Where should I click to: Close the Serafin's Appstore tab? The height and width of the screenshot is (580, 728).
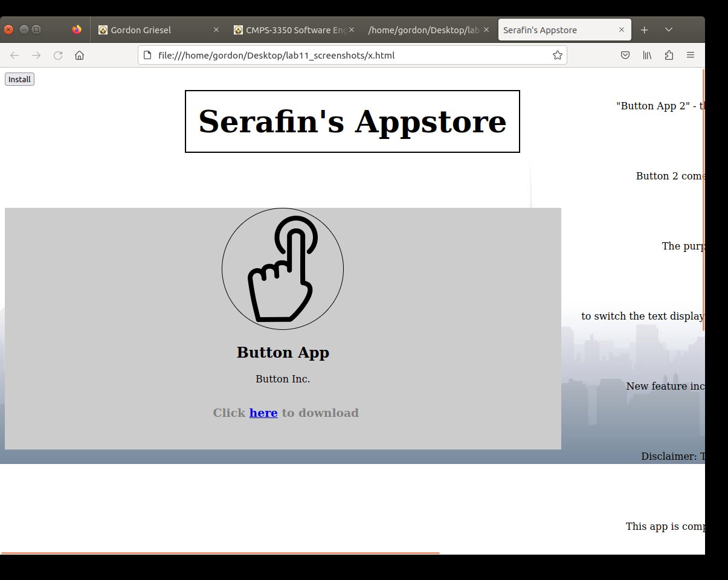click(622, 30)
